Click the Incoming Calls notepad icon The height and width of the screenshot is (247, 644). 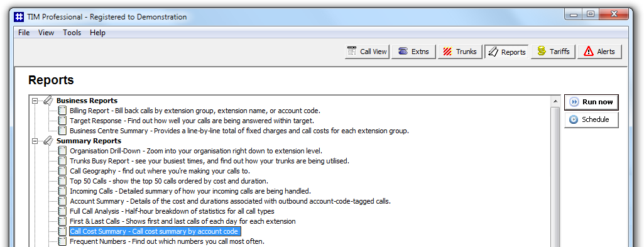tap(62, 191)
